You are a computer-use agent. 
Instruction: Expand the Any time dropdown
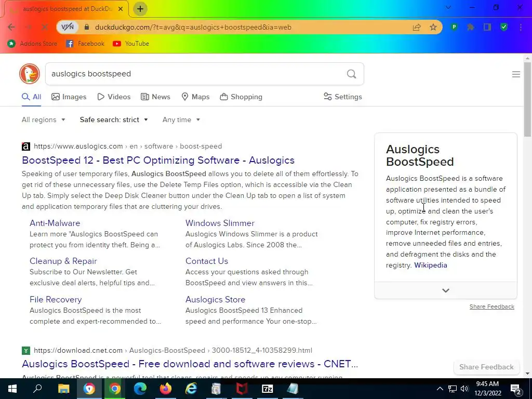click(181, 120)
